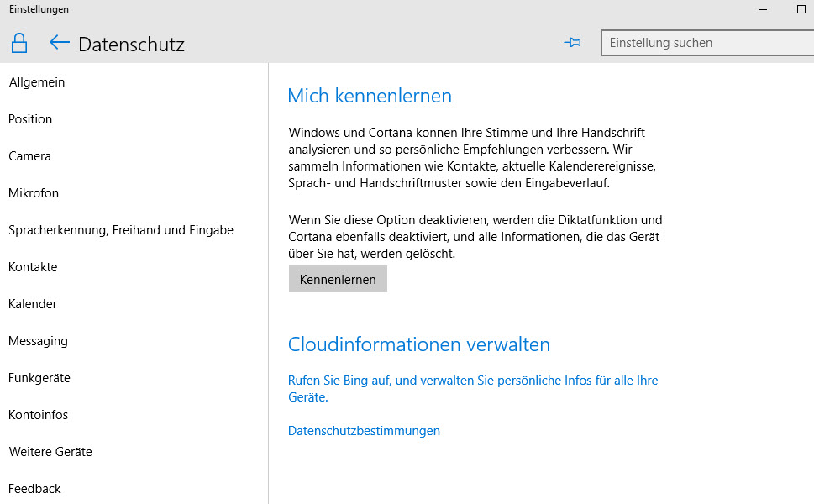Switch to Kalender settings

pos(33,303)
